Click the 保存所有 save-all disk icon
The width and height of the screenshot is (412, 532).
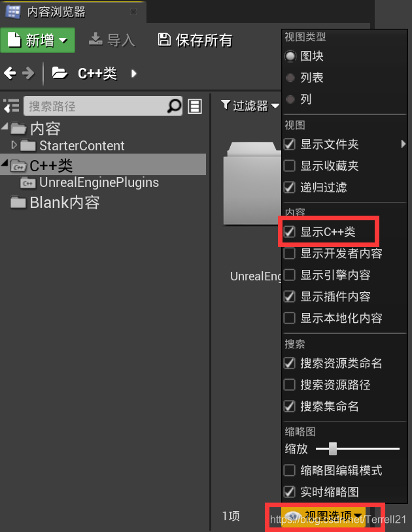pyautogui.click(x=164, y=40)
